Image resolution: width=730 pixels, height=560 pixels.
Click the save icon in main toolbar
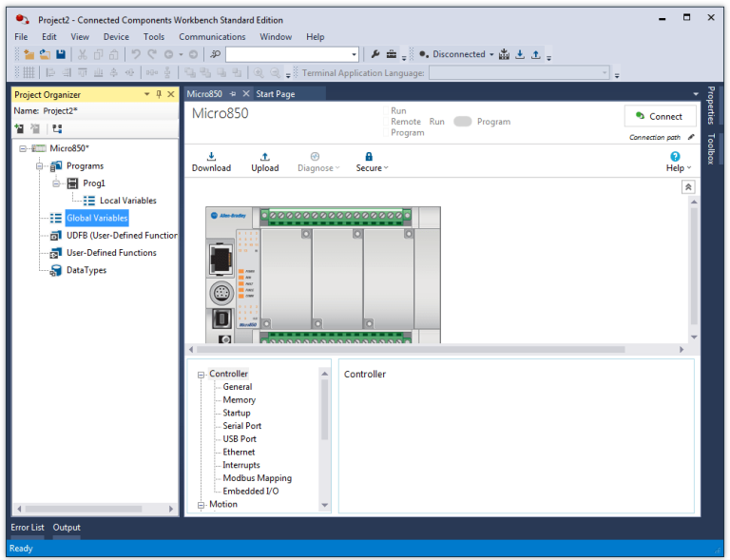(61, 54)
